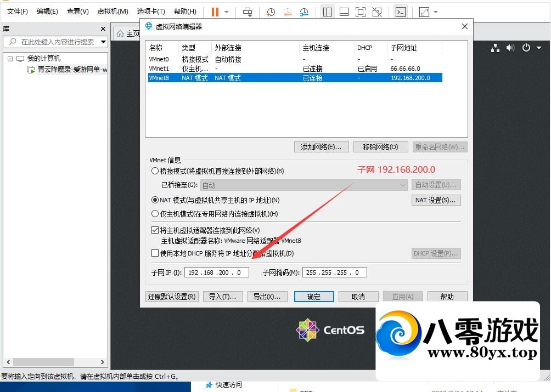Click the 导入(T)... button
The width and height of the screenshot is (551, 392).
coord(223,297)
